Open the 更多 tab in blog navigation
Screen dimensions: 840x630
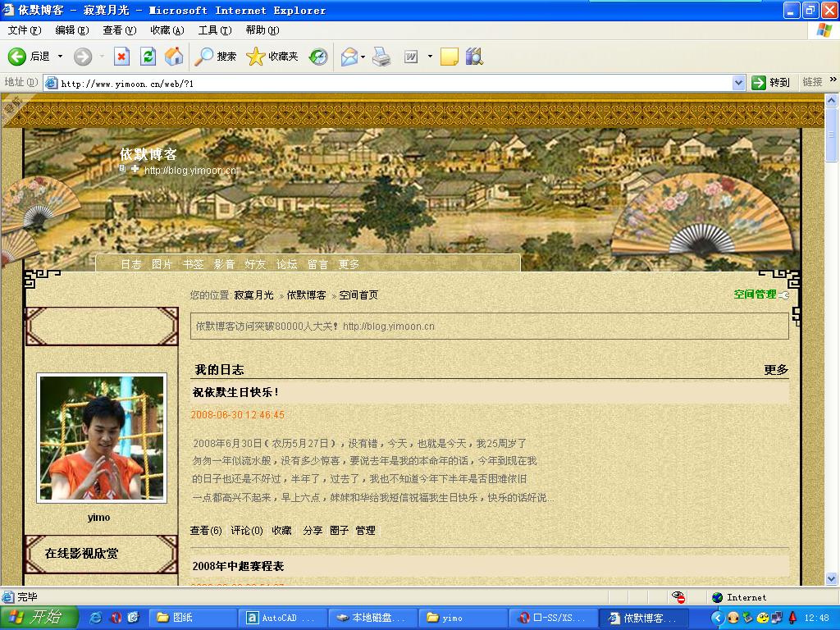[x=349, y=264]
